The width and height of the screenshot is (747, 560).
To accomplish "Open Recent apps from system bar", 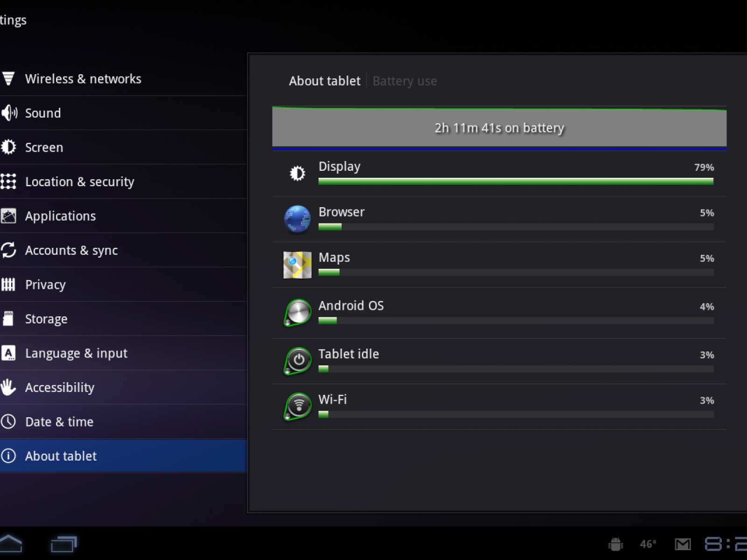I will pyautogui.click(x=63, y=544).
